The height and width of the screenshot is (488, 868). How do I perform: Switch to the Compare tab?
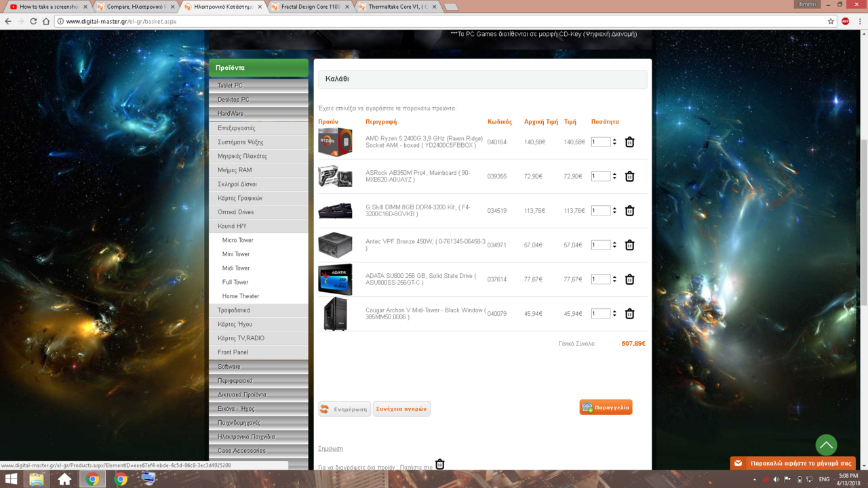[136, 7]
